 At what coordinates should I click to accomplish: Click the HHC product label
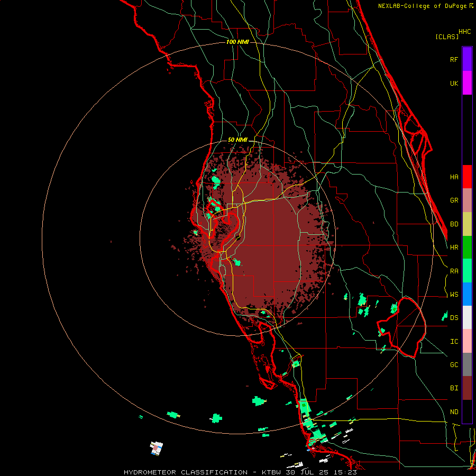pyautogui.click(x=465, y=32)
